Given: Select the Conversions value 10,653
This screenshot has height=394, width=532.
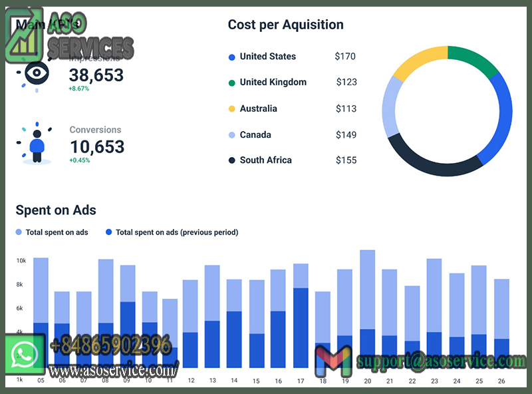Looking at the screenshot, I should (x=97, y=146).
